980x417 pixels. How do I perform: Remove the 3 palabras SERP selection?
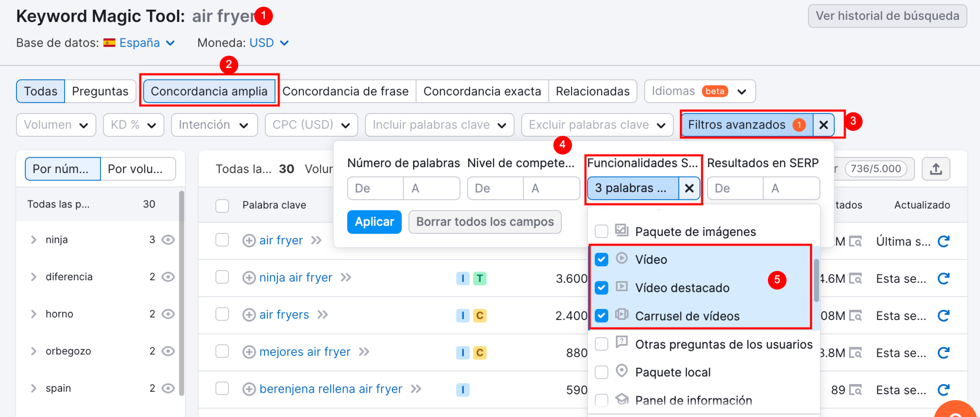tap(689, 188)
